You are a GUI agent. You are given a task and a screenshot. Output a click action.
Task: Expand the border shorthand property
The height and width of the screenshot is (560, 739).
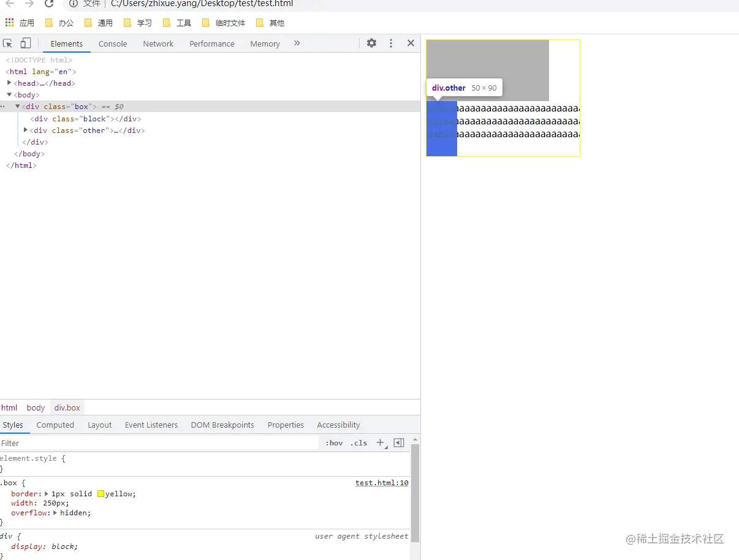(x=47, y=494)
